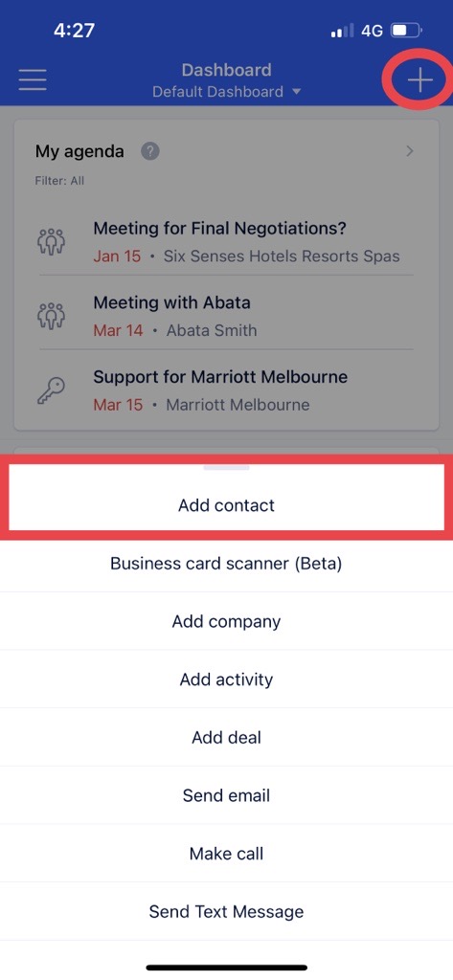Select Add contact from the menu
The height and width of the screenshot is (980, 453).
[226, 505]
